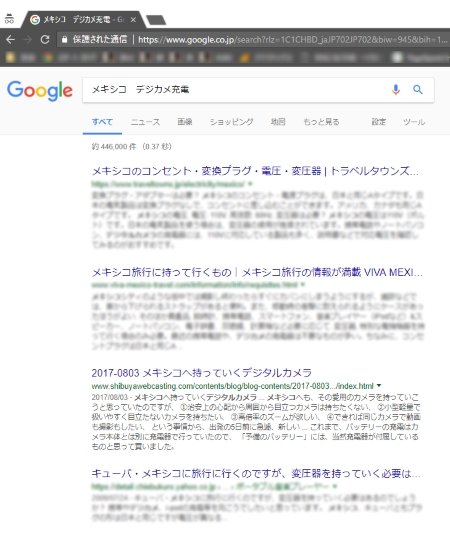Screen dimensions: 450x534
Task: Open the 設定 menu
Action: [x=378, y=122]
